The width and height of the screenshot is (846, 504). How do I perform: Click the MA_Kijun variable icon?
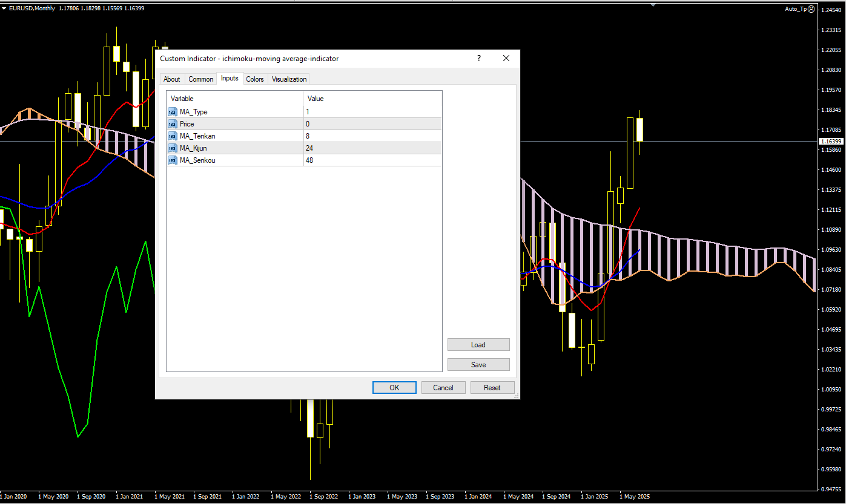coord(172,148)
